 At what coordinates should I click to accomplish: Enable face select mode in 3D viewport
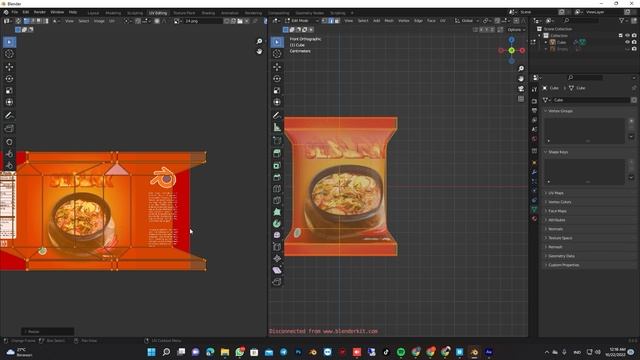(337, 21)
